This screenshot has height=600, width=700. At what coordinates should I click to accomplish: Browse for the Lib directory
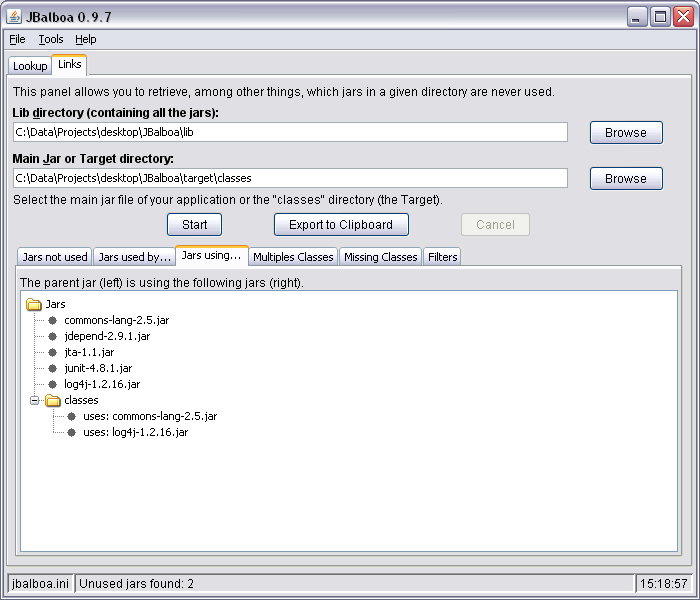click(626, 133)
